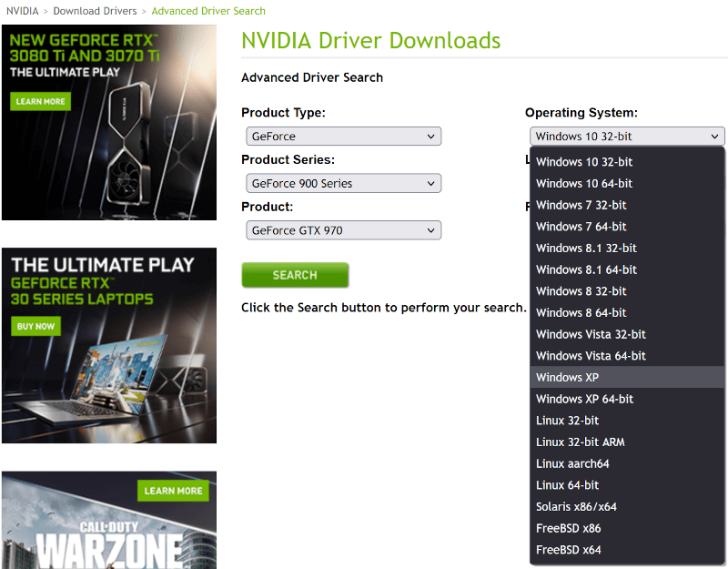This screenshot has height=569, width=728.
Task: Open the Product Type dropdown
Action: pos(343,136)
